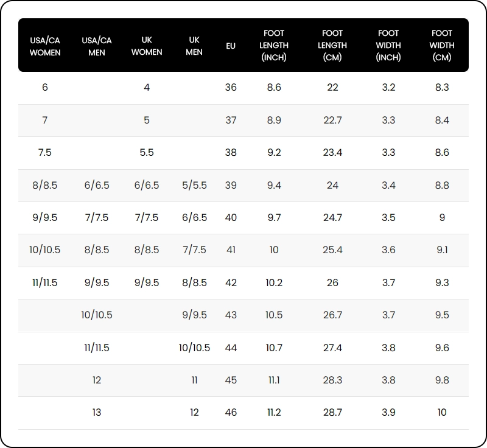487x448 pixels.
Task: Click the 3.9 inch foot width cell
Action: click(x=388, y=413)
